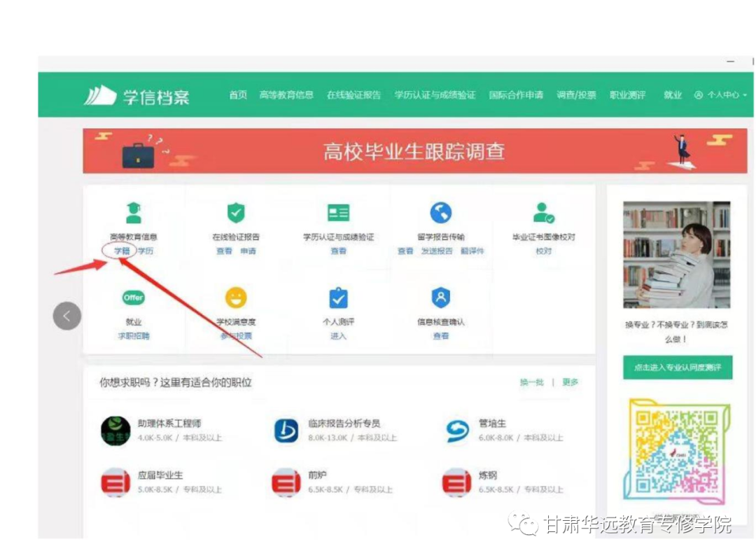
Task: Open the 信息核查确认 shield icon
Action: (440, 298)
